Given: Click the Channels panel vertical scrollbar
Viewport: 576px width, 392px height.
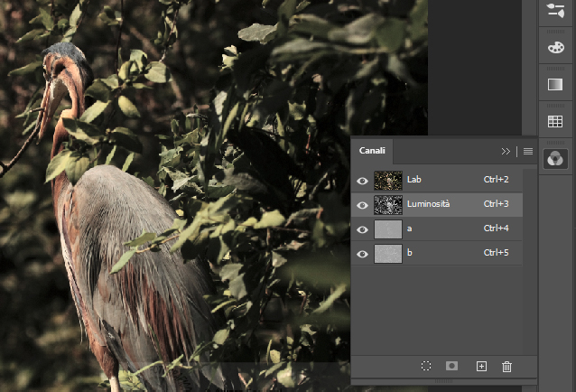Looking at the screenshot, I should point(530,262).
